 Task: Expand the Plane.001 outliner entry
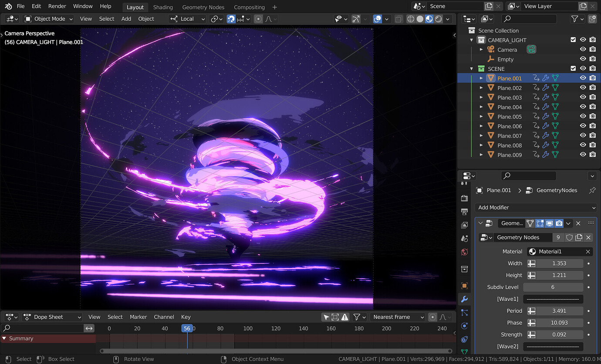pyautogui.click(x=481, y=78)
